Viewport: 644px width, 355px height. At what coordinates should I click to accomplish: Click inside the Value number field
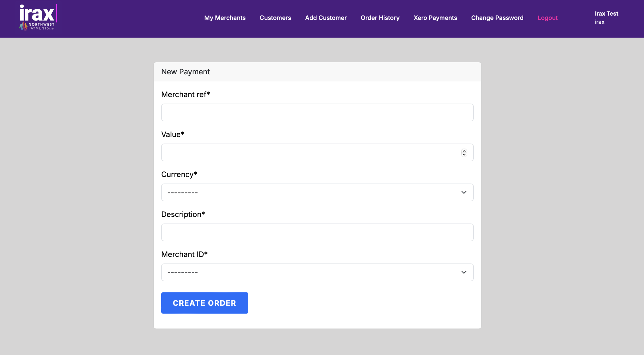click(309, 152)
